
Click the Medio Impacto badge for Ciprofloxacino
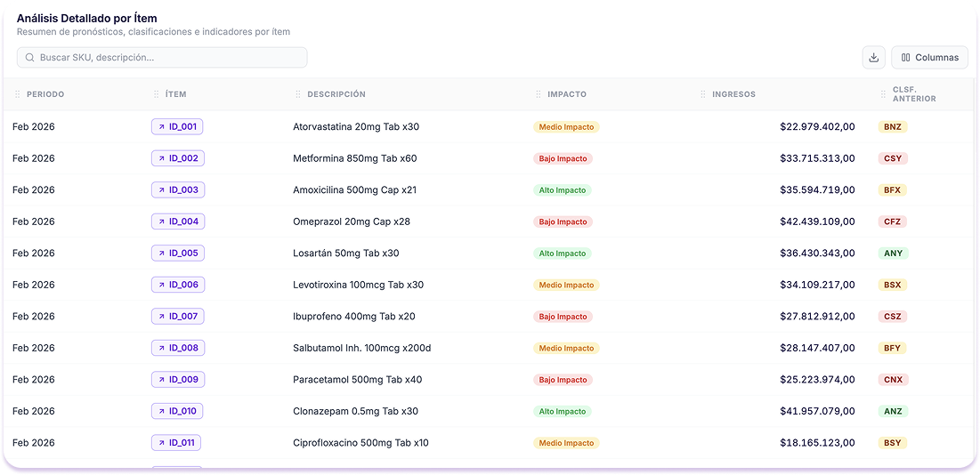pyautogui.click(x=565, y=443)
